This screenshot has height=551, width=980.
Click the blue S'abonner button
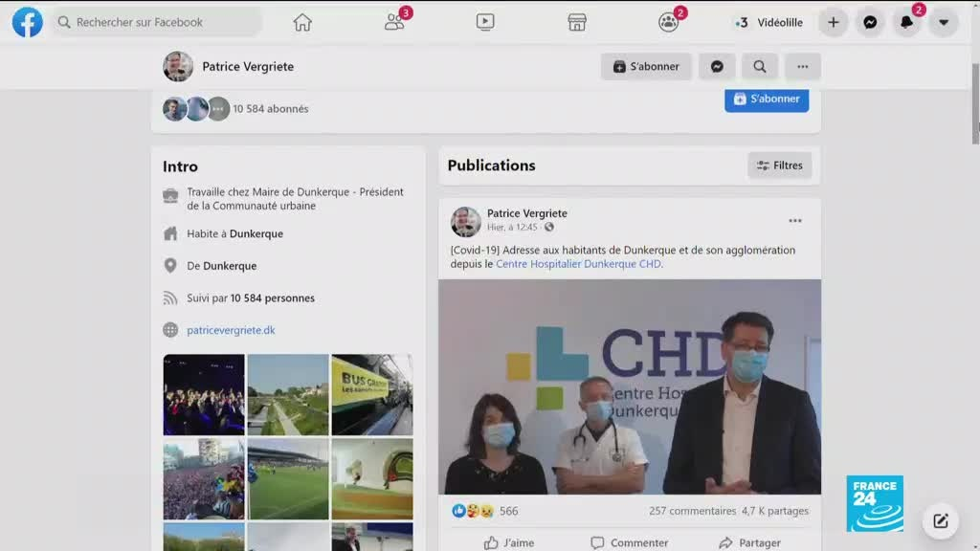click(767, 99)
